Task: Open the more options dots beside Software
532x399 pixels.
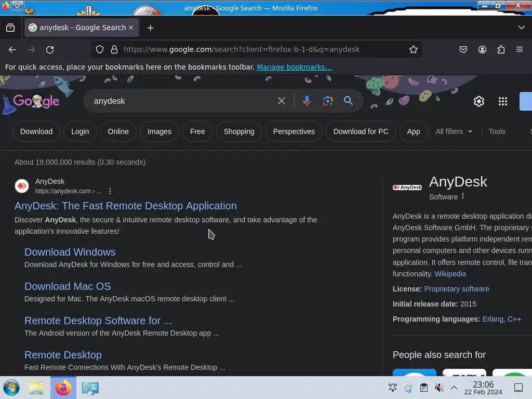Action: pyautogui.click(x=463, y=196)
